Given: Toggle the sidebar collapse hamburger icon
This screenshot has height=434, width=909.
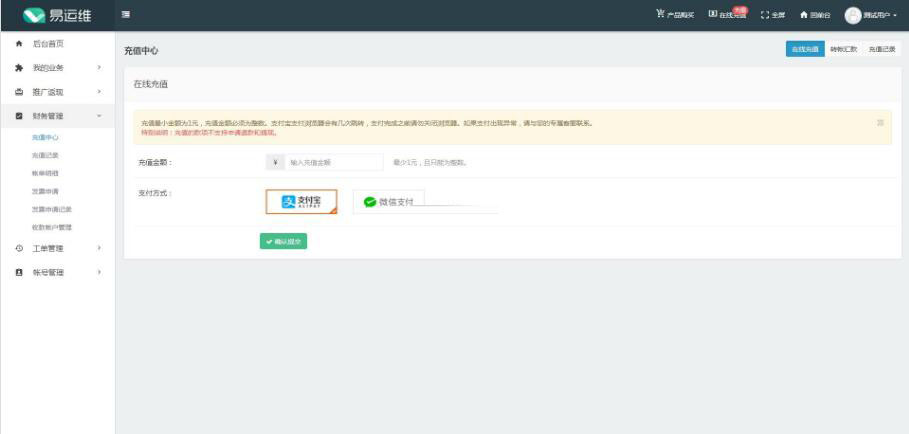Looking at the screenshot, I should click(125, 15).
